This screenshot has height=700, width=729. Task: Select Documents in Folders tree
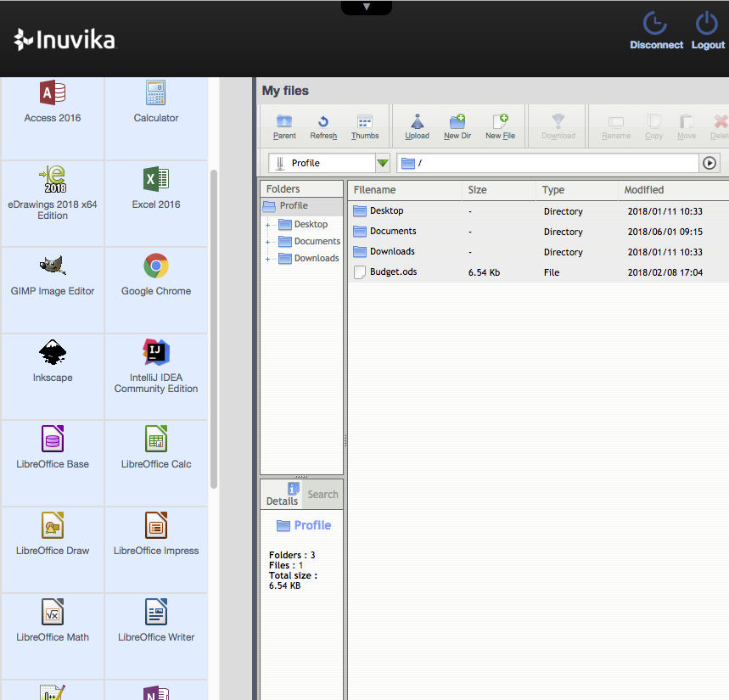tap(317, 241)
